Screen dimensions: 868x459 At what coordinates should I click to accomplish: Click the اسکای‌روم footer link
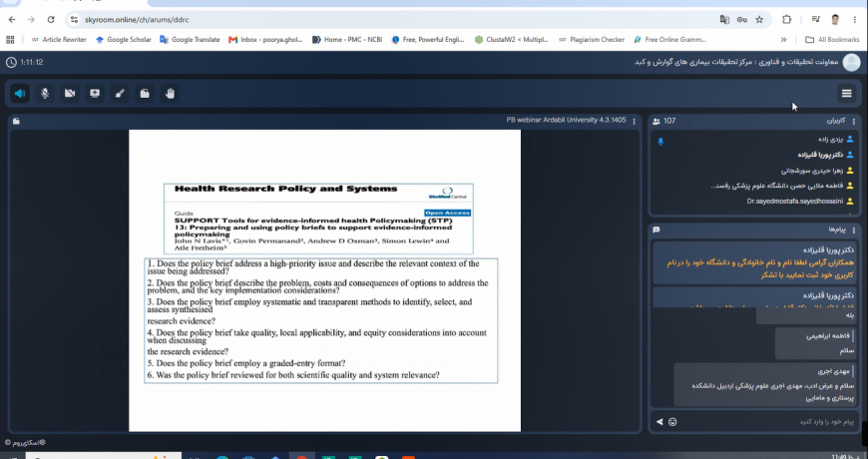coord(25,442)
